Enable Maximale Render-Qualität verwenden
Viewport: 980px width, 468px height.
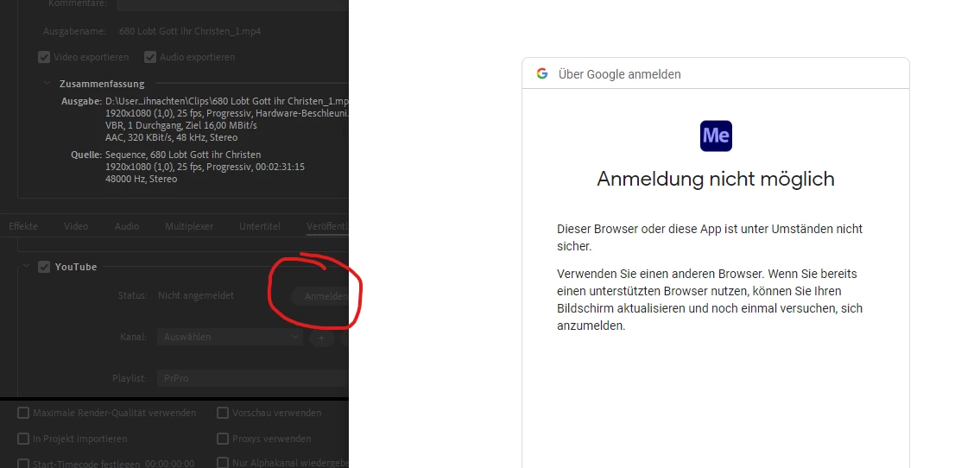23,413
